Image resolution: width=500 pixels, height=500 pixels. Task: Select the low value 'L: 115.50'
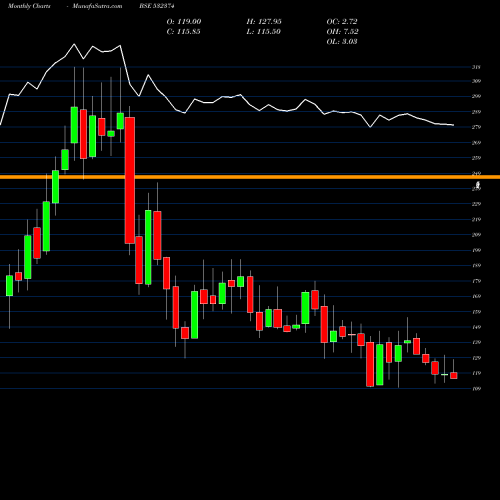pos(263,31)
